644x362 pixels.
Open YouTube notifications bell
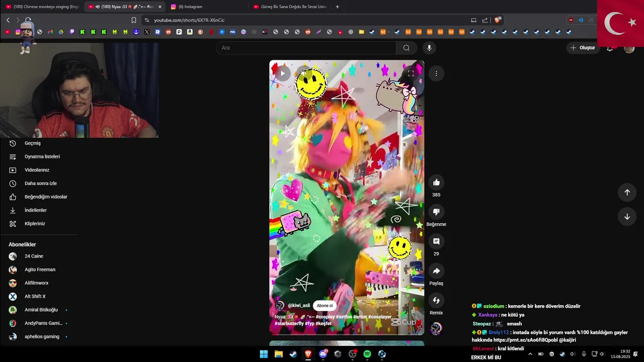(610, 48)
